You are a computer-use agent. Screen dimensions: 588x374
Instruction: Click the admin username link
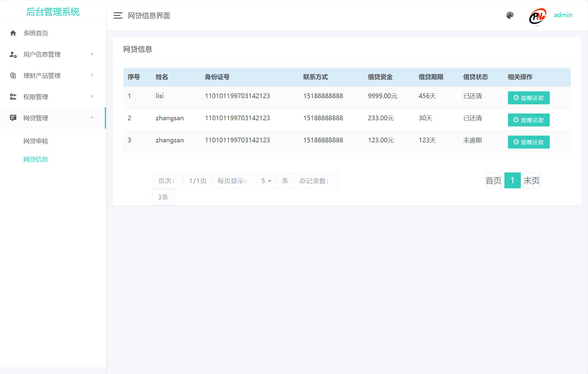(x=563, y=15)
